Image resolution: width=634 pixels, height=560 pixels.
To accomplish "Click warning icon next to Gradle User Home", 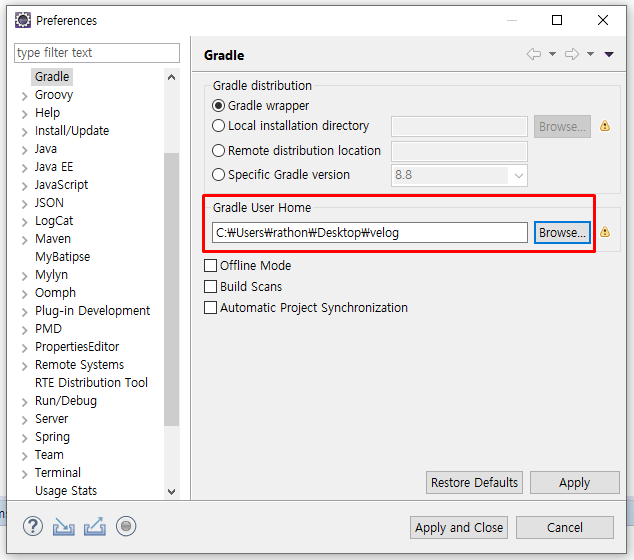I will (x=605, y=232).
